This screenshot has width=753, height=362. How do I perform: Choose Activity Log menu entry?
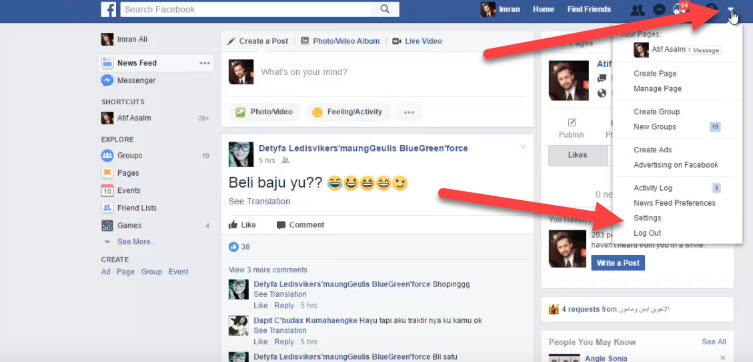(x=653, y=188)
